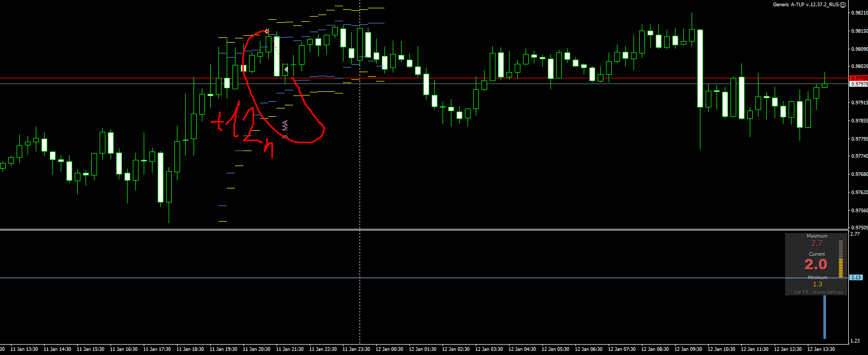This screenshot has width=868, height=355.
Task: Click the 0.97795 price scale label
Action: pyautogui.click(x=859, y=139)
